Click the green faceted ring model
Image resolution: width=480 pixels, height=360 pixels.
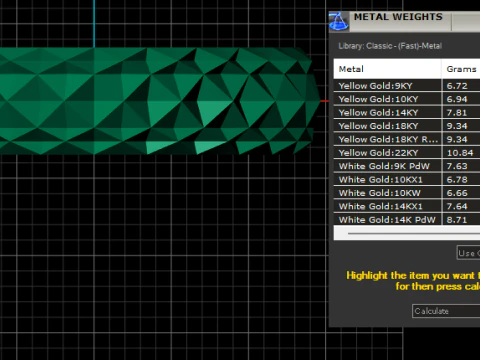tap(157, 101)
